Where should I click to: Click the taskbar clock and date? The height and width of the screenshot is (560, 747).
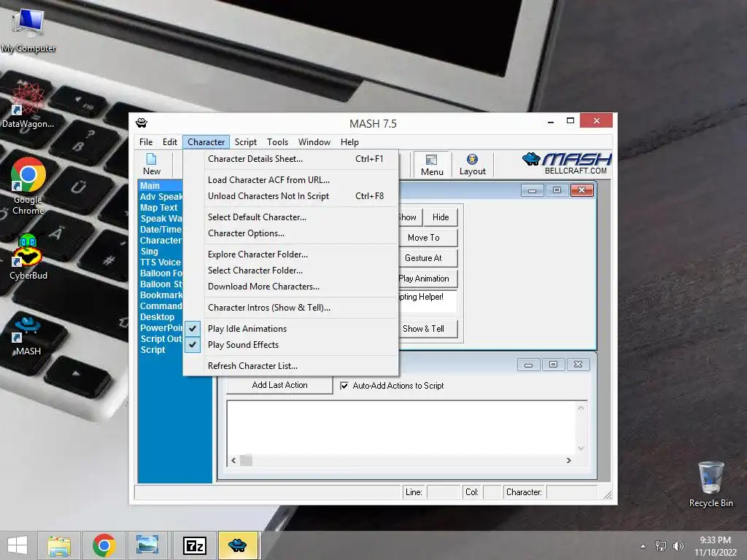(715, 546)
